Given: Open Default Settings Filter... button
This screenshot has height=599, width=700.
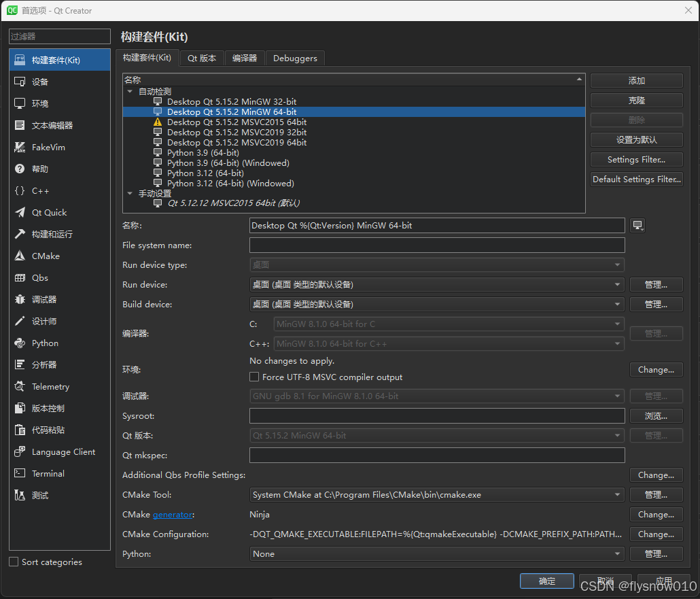Looking at the screenshot, I should (637, 179).
